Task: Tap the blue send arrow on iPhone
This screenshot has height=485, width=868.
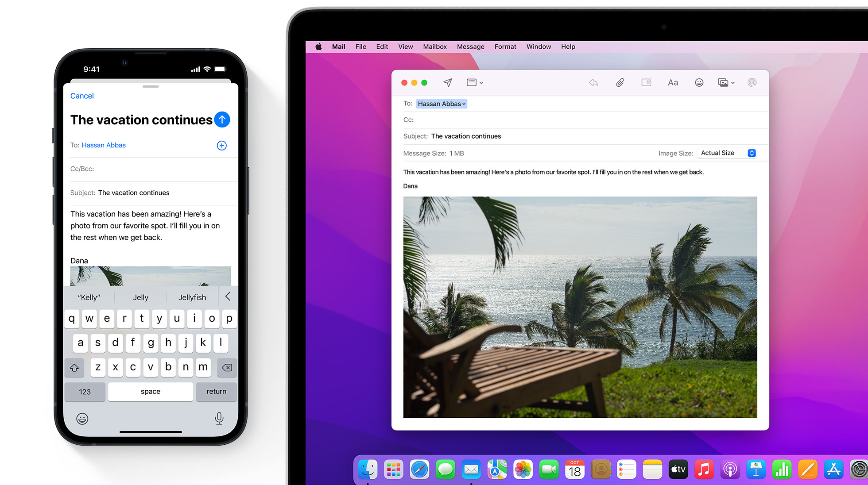Action: coord(222,119)
